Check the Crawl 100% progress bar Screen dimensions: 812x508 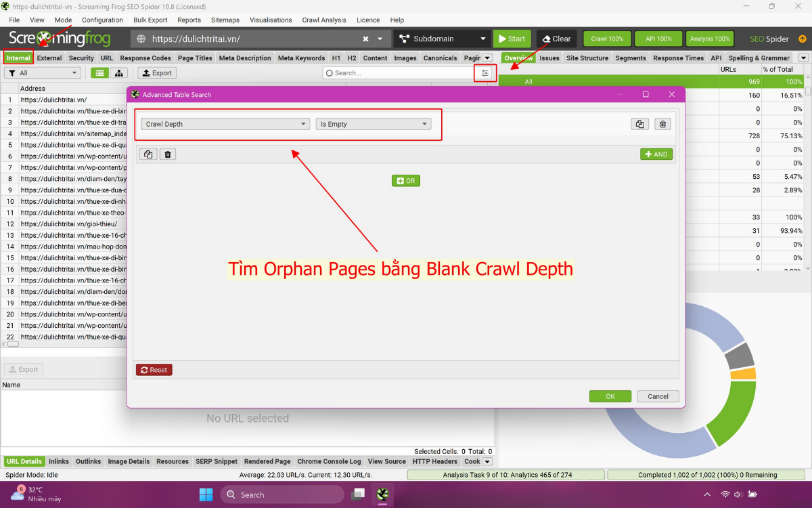click(606, 39)
